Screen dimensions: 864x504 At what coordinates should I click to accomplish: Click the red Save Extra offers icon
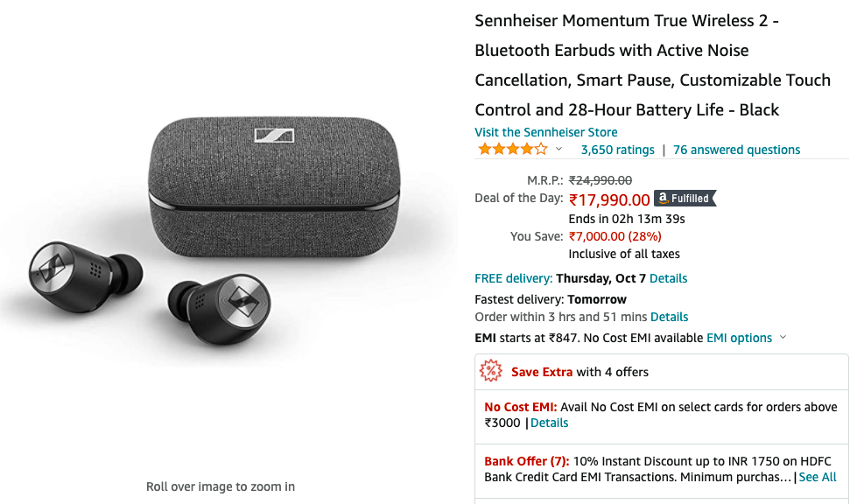(489, 371)
